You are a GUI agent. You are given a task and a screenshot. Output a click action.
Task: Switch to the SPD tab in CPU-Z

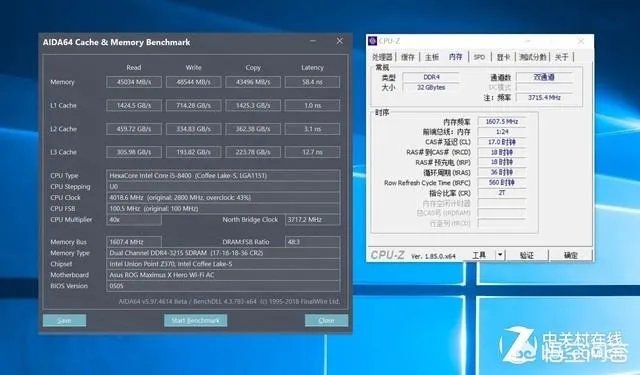[x=479, y=57]
